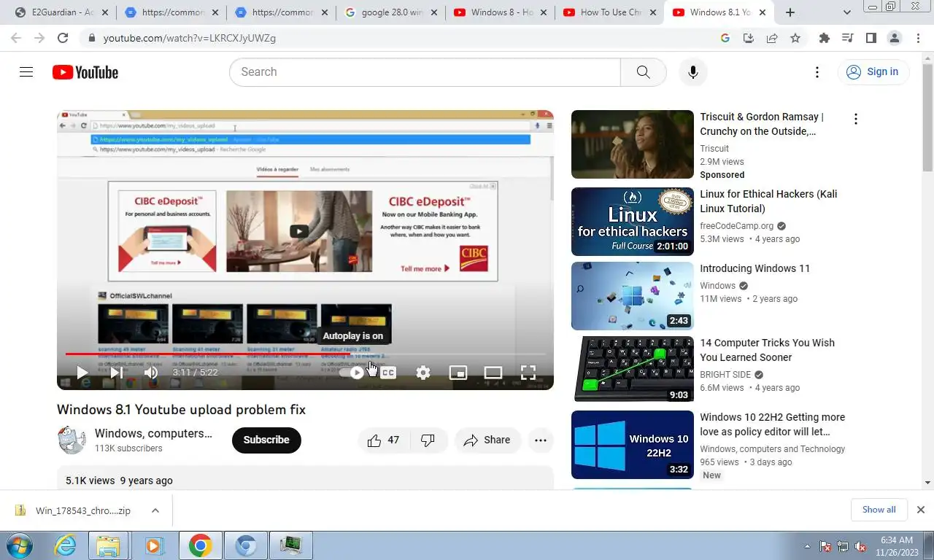Start voice search with microphone icon
The height and width of the screenshot is (560, 934).
point(693,72)
